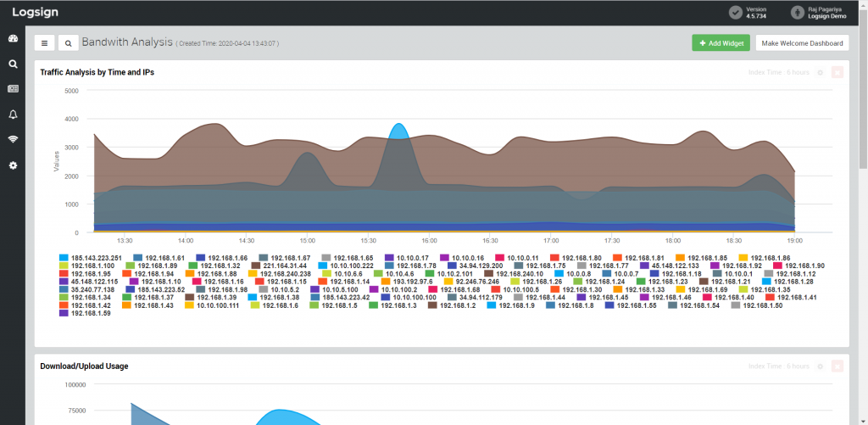Open settings gear of Traffic Analysis widget

pyautogui.click(x=821, y=73)
